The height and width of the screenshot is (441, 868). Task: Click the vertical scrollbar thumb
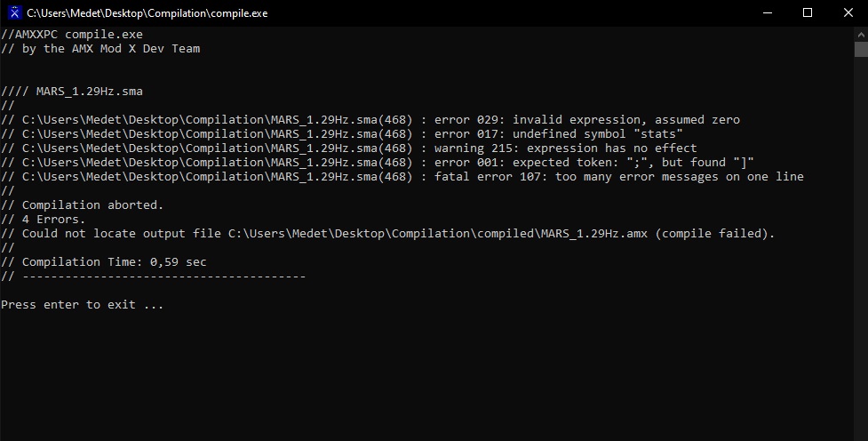point(861,49)
